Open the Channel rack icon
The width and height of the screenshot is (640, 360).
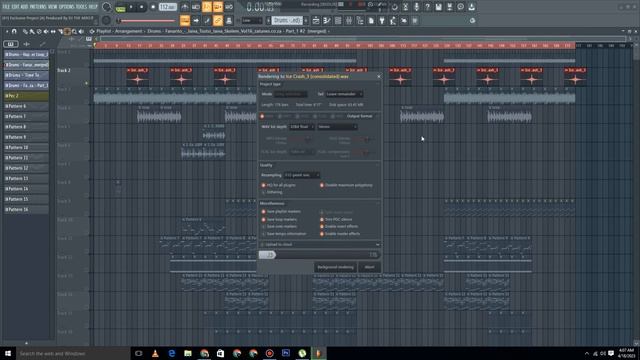point(338,20)
